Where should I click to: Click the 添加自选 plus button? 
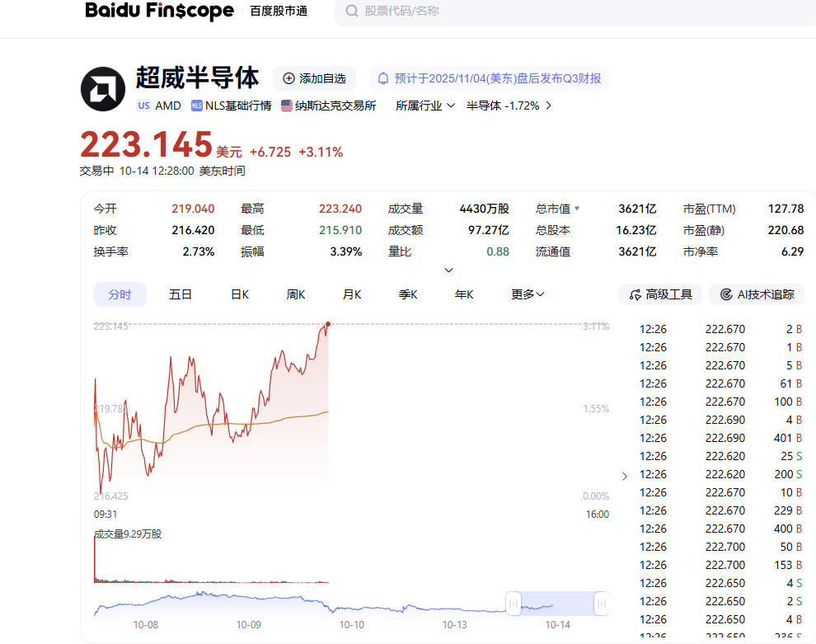click(314, 78)
